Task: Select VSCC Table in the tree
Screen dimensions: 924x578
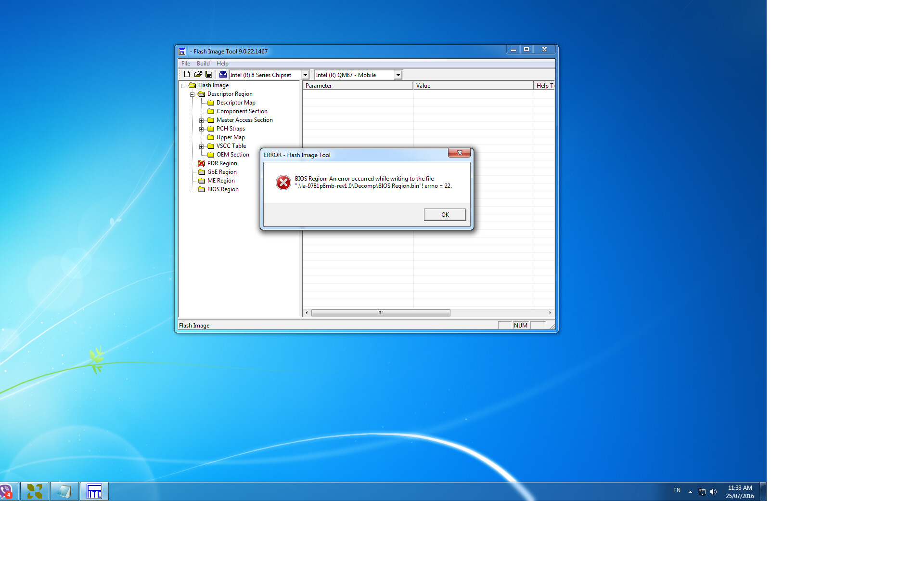Action: click(231, 146)
